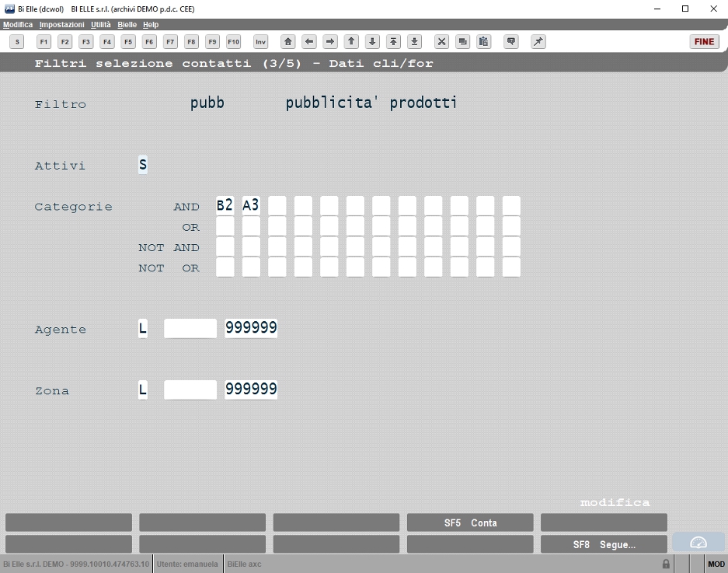The width and height of the screenshot is (728, 573).
Task: Click the Cut scissors icon
Action: (x=441, y=42)
